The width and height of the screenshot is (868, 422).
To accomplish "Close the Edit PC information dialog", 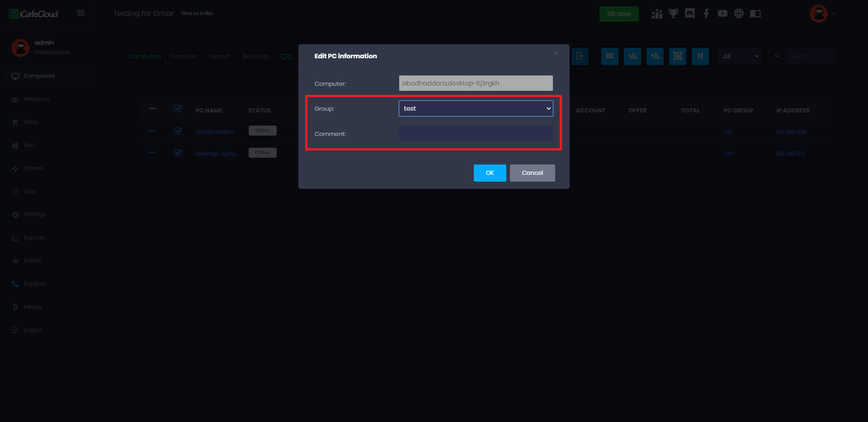I will (x=556, y=53).
